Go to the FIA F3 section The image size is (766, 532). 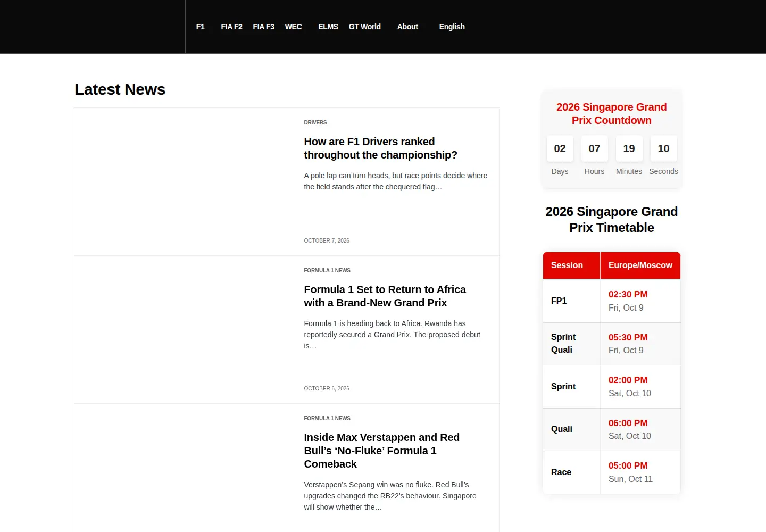pos(263,27)
